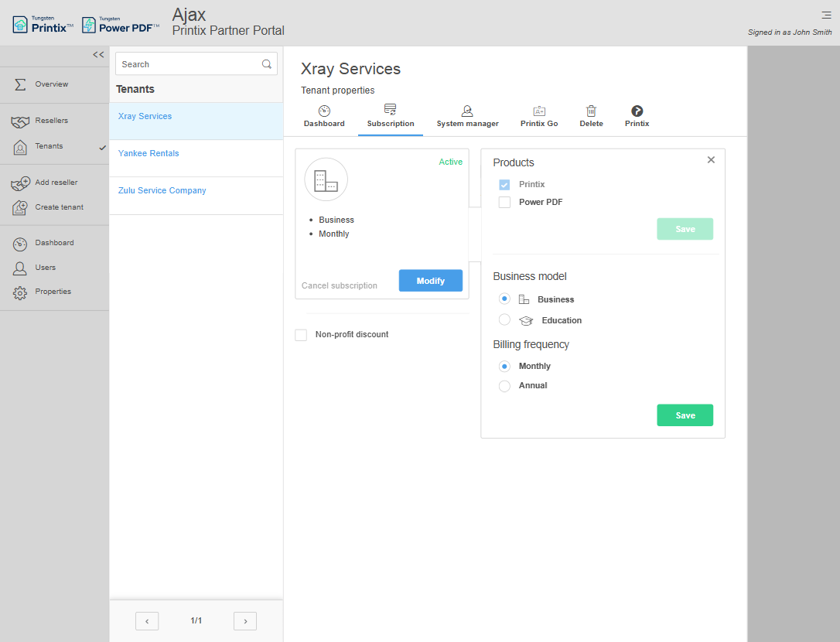Click the blue Modify button
840x642 pixels.
click(x=430, y=281)
